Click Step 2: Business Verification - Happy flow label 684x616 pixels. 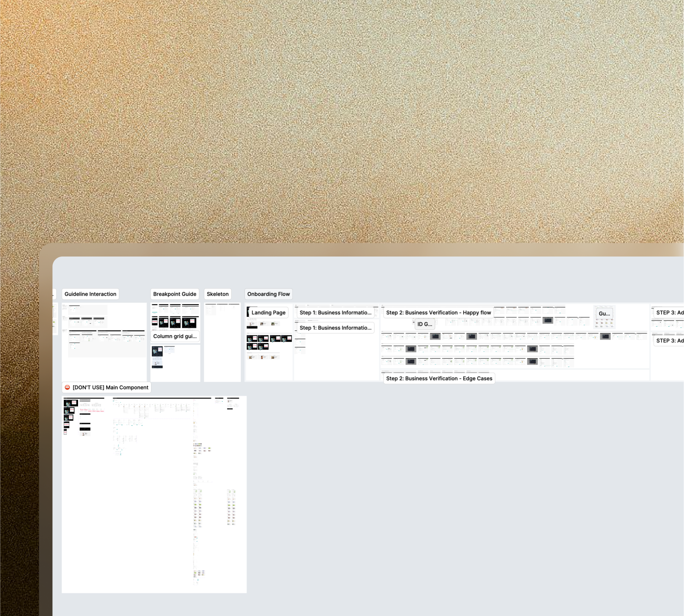[438, 313]
